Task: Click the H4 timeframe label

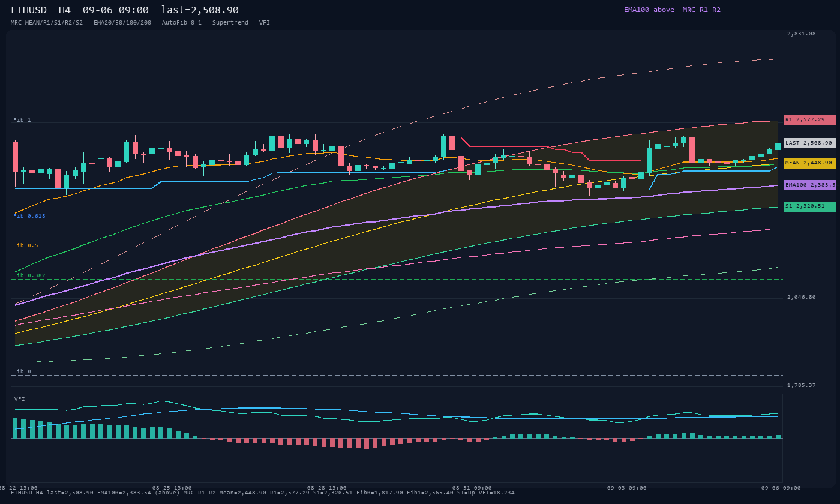Action: coord(65,10)
